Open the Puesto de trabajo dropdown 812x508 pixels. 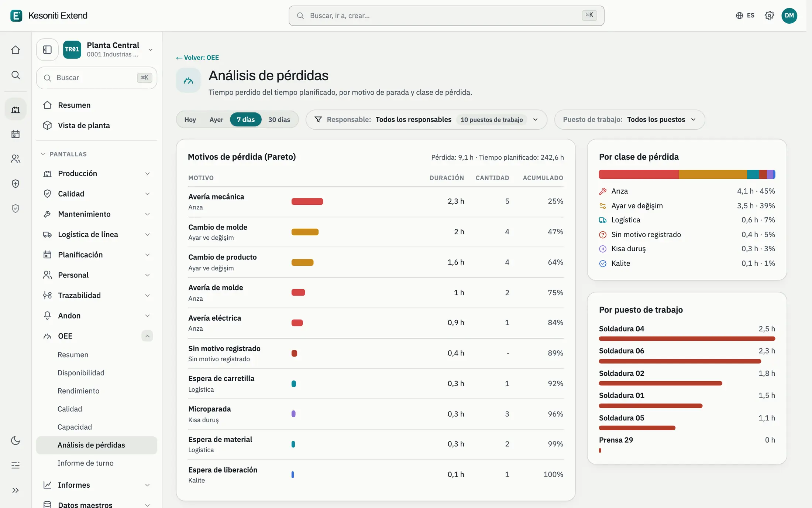(630, 119)
